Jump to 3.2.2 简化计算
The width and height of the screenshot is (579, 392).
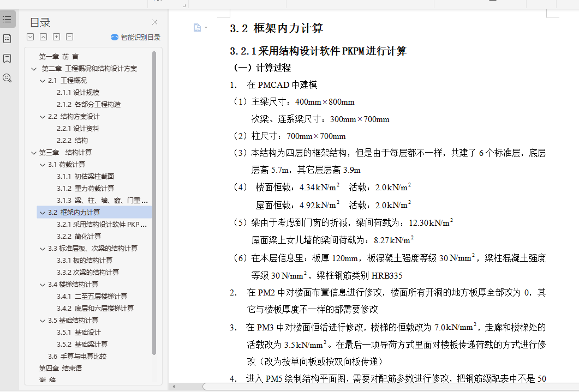(x=79, y=237)
